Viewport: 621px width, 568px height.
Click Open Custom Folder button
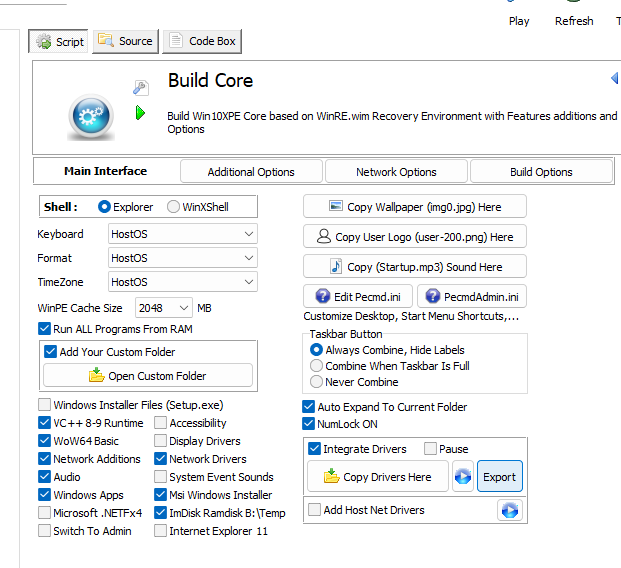coord(148,375)
